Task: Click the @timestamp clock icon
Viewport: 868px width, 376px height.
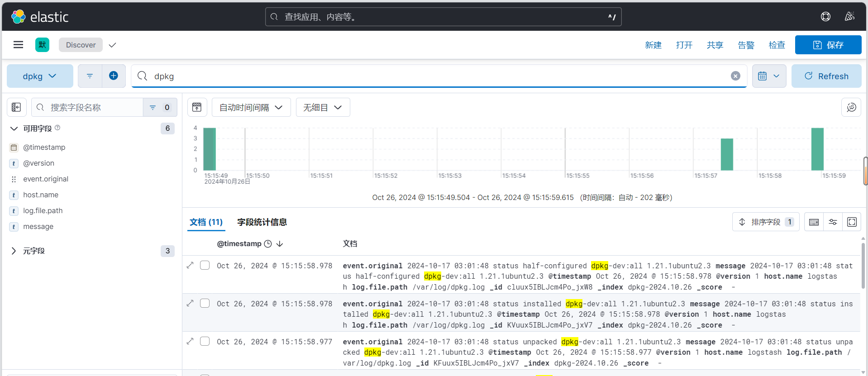Action: (x=268, y=244)
